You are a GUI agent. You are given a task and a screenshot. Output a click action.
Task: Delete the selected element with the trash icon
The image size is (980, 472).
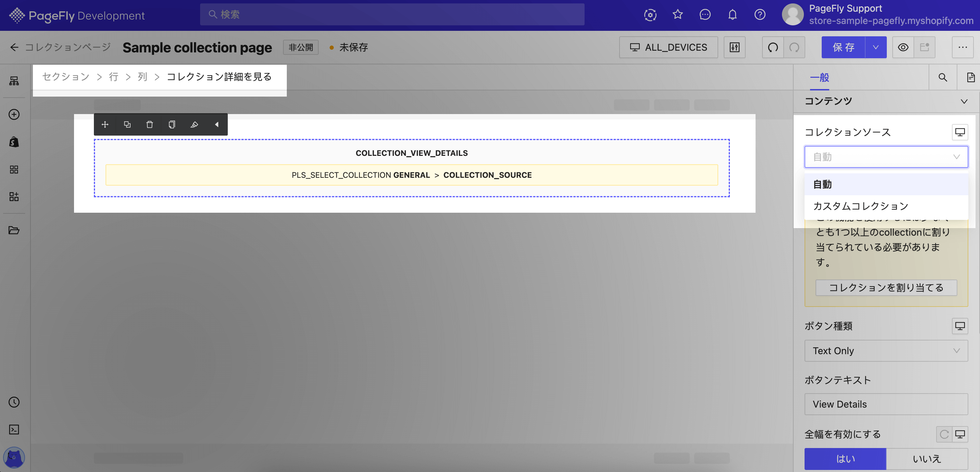(x=149, y=124)
